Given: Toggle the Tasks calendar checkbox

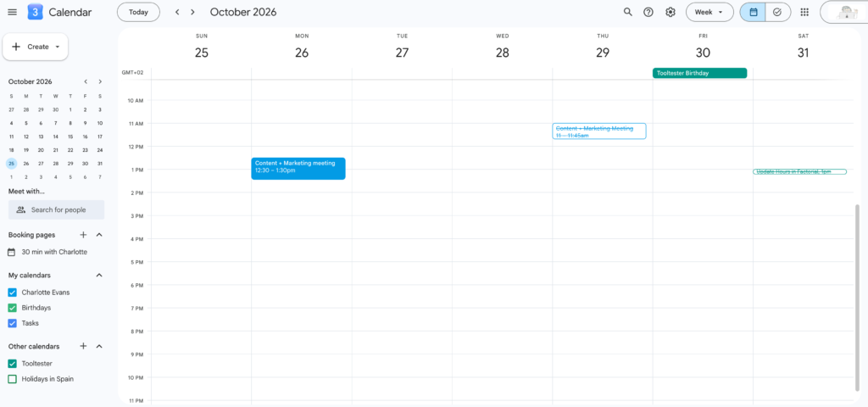Looking at the screenshot, I should click(x=12, y=323).
